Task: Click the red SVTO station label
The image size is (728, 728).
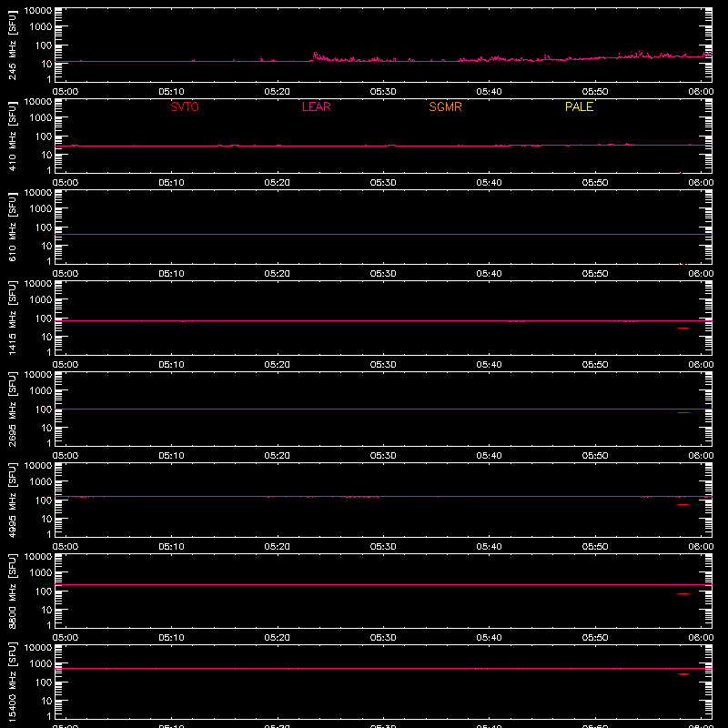Action: tap(185, 106)
